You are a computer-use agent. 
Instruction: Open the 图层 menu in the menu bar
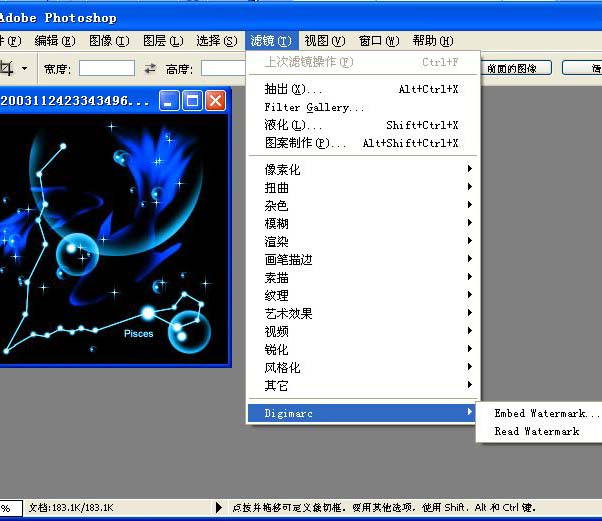coord(163,41)
